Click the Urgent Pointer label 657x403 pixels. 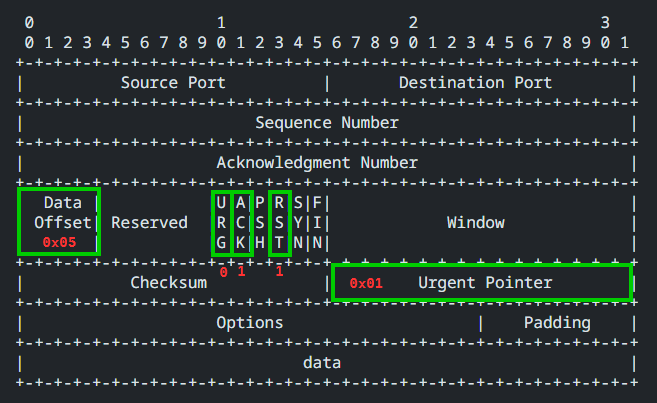pyautogui.click(x=485, y=283)
